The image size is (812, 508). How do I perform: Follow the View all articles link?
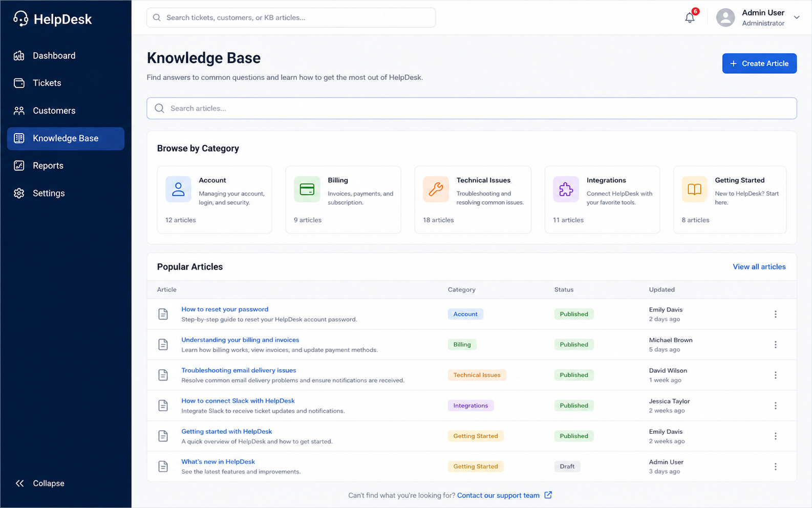(x=759, y=267)
